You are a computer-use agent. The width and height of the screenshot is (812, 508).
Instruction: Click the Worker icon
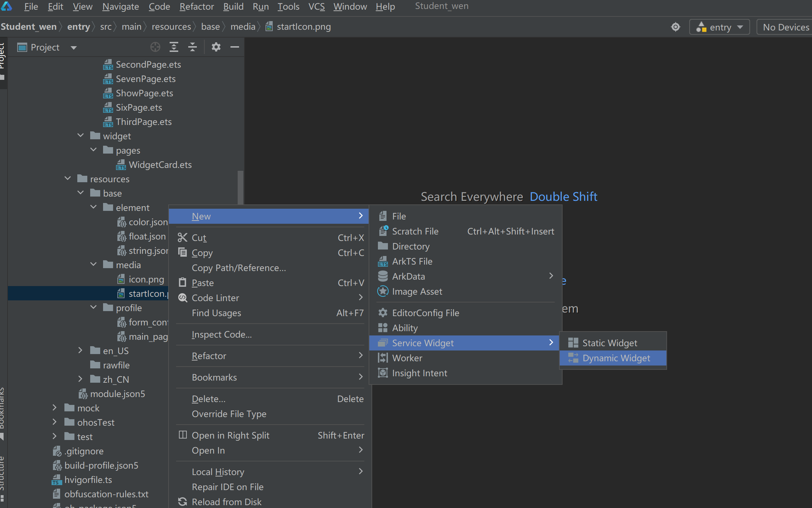[x=383, y=358]
